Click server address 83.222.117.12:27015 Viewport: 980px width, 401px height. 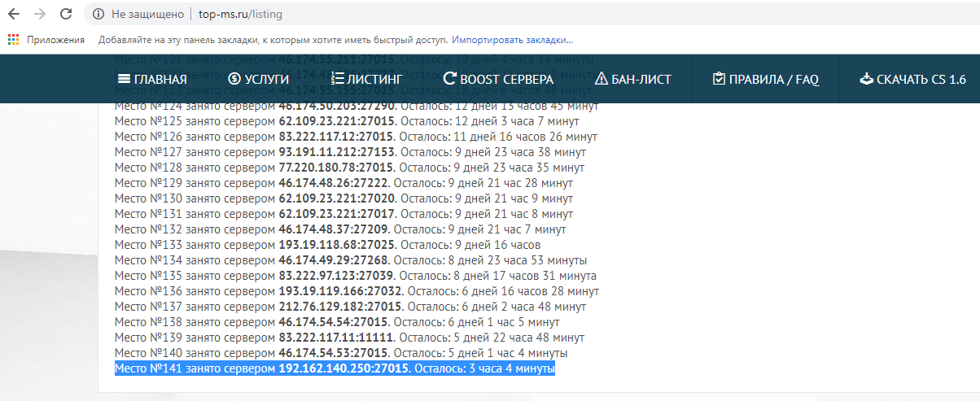pyautogui.click(x=336, y=137)
